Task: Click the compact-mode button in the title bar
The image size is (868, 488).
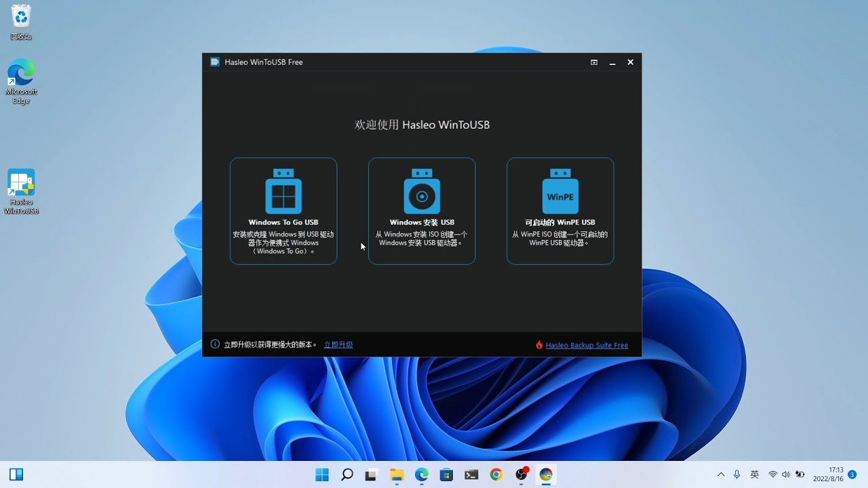Action: click(594, 62)
